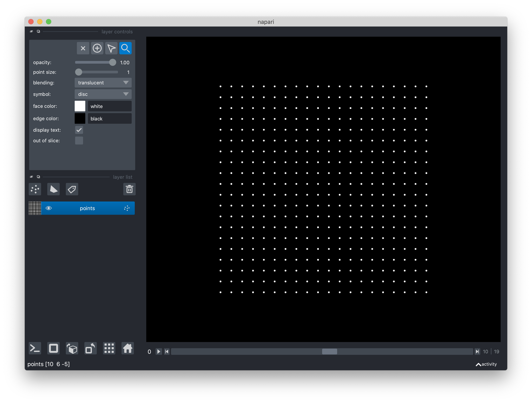Open the symbol dropdown
532x403 pixels.
tap(103, 94)
